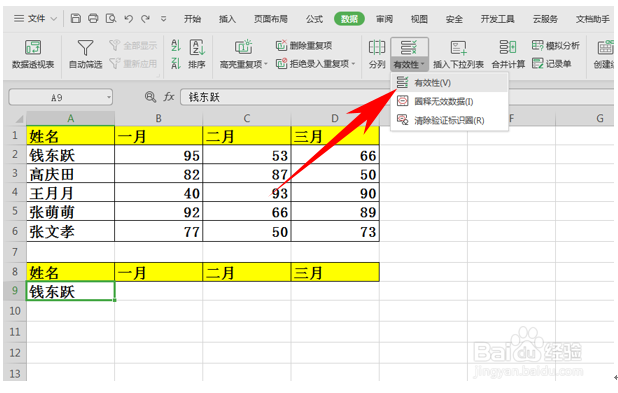
Task: Select row 10 header
Action: (x=15, y=311)
